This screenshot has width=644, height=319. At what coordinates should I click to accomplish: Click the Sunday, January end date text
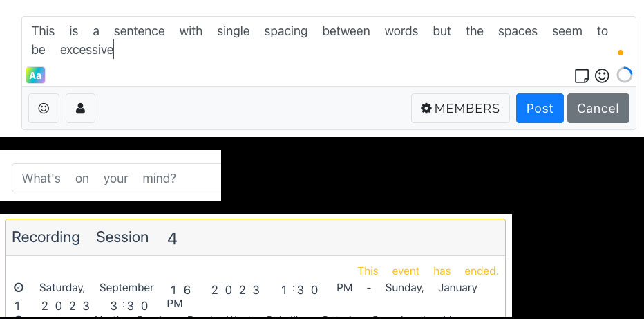[x=431, y=288]
